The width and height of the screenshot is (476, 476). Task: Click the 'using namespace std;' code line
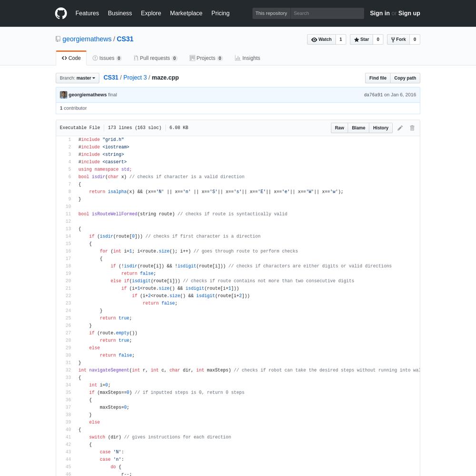click(x=105, y=169)
